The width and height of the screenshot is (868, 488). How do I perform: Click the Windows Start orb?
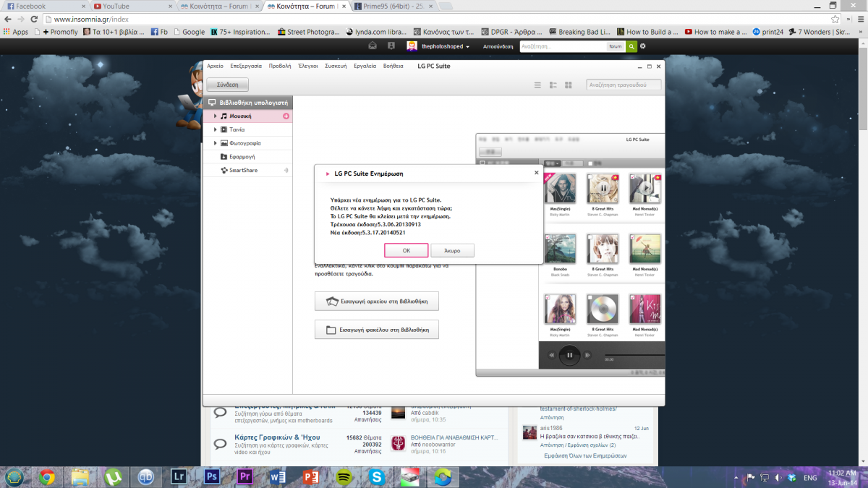[x=14, y=476]
